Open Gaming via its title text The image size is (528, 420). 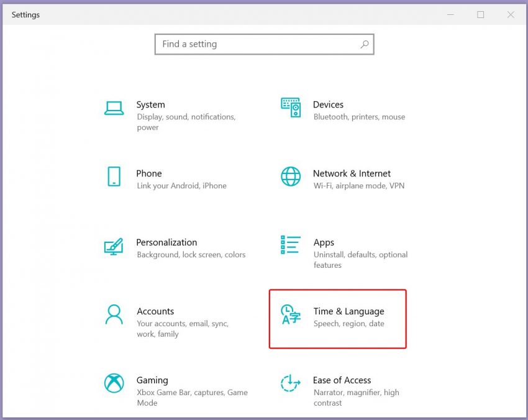tap(152, 380)
